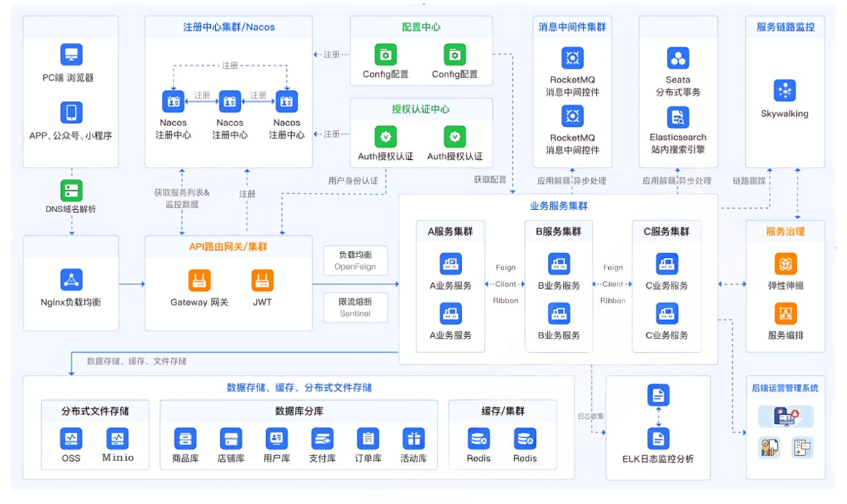The width and height of the screenshot is (847, 504).
Task: Click the 服务编排 icon
Action: 785,313
